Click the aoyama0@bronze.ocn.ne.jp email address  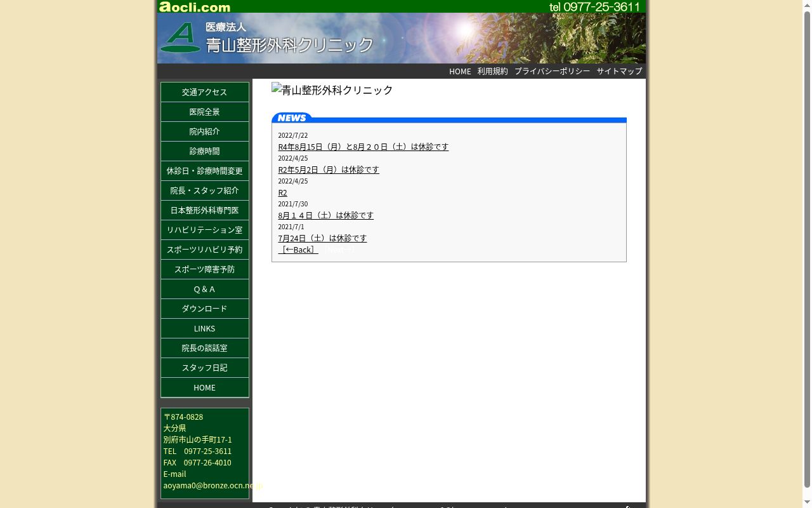[x=213, y=485]
